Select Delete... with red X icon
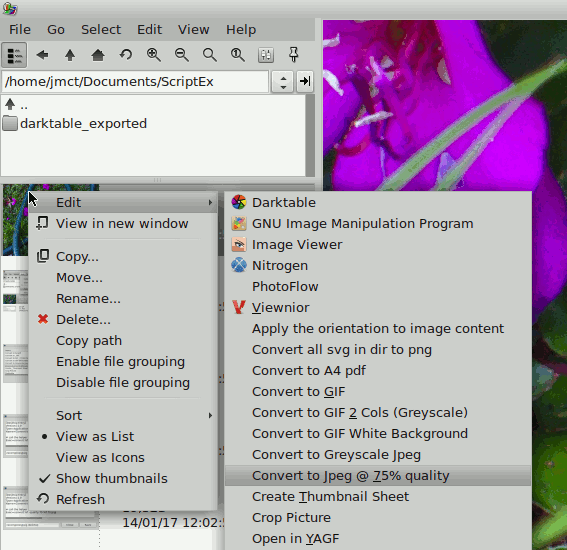The height and width of the screenshot is (550, 567). (123, 319)
